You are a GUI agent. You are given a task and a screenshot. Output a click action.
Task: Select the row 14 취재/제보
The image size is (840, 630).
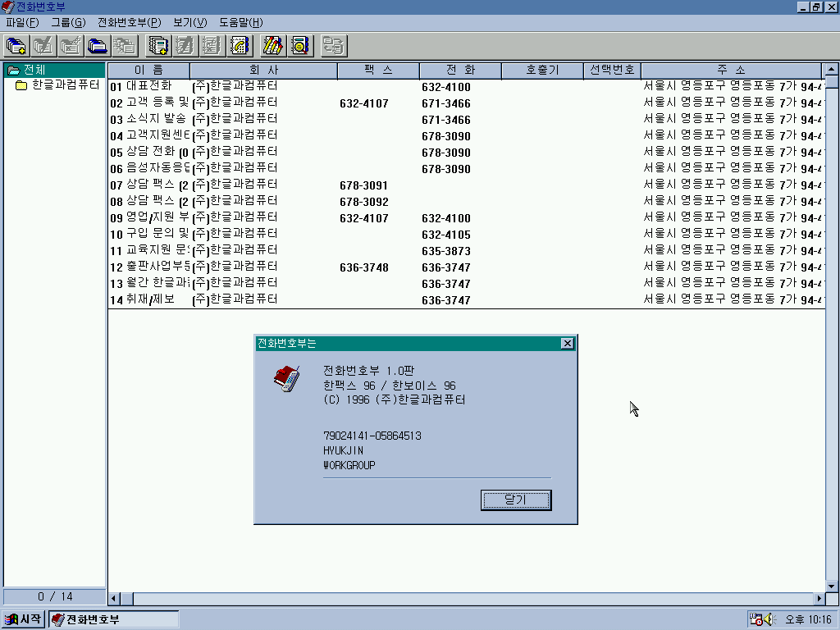coord(466,300)
